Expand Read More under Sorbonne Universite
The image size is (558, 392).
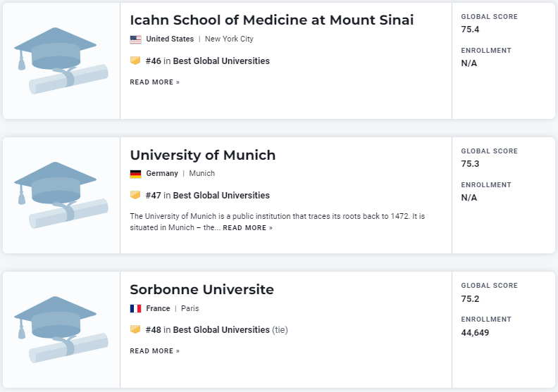[154, 351]
